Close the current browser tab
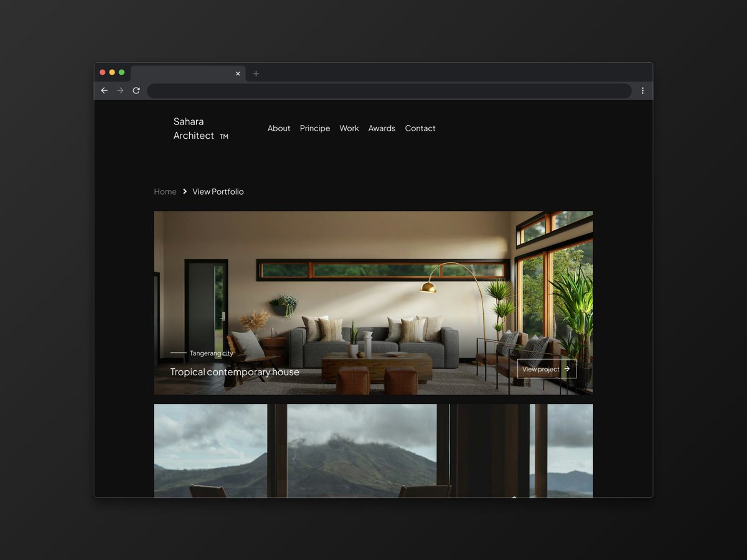The height and width of the screenshot is (560, 747). click(x=238, y=73)
